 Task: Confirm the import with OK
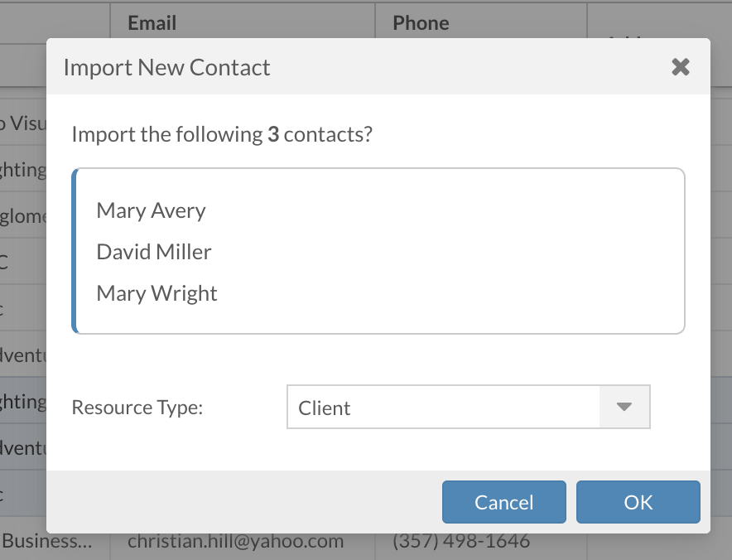(638, 502)
